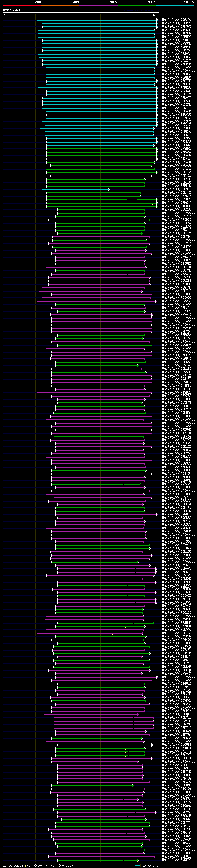
Task: Click label UniRef100_Q6H536
Action: click(177, 101)
